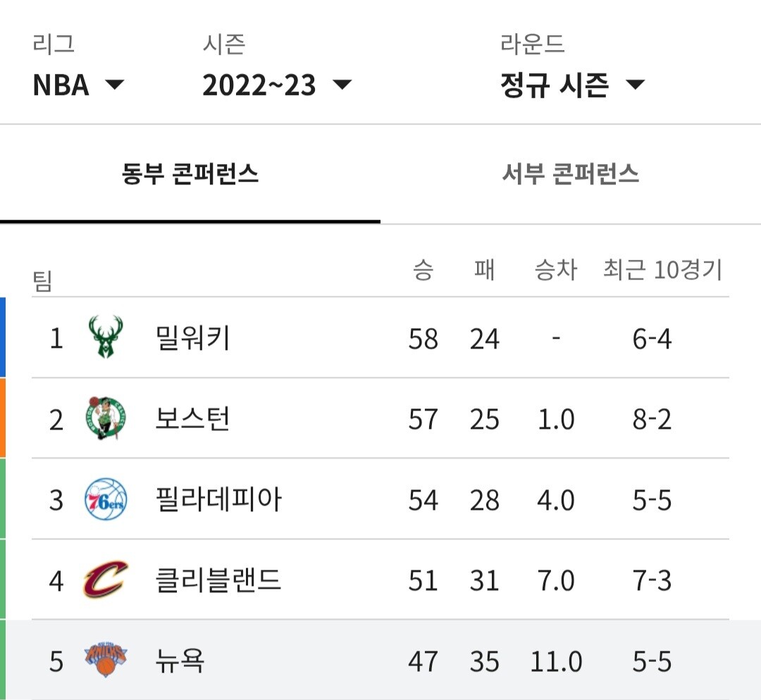761x700 pixels.
Task: Open the 보스턴 team name link
Action: click(192, 419)
